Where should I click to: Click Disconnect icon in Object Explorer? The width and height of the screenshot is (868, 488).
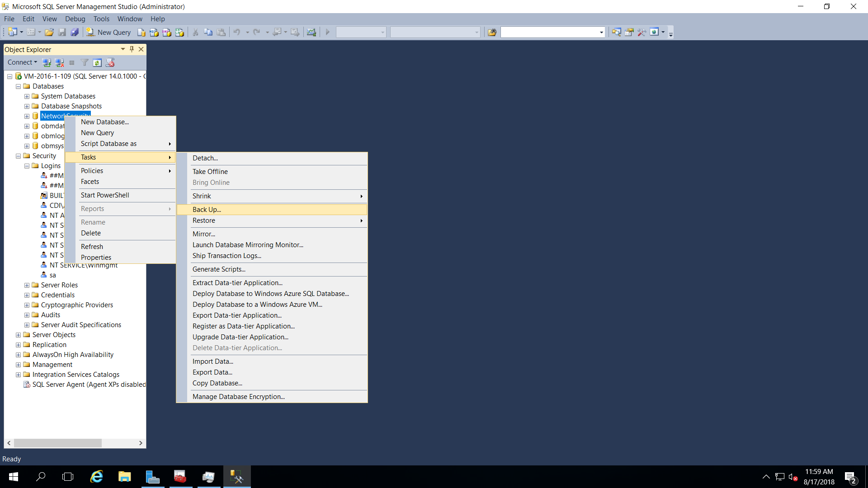(59, 62)
